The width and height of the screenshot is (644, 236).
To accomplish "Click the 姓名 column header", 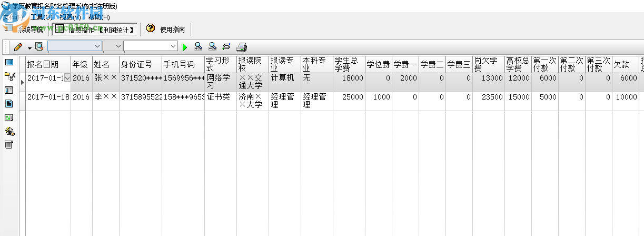I will pos(105,64).
